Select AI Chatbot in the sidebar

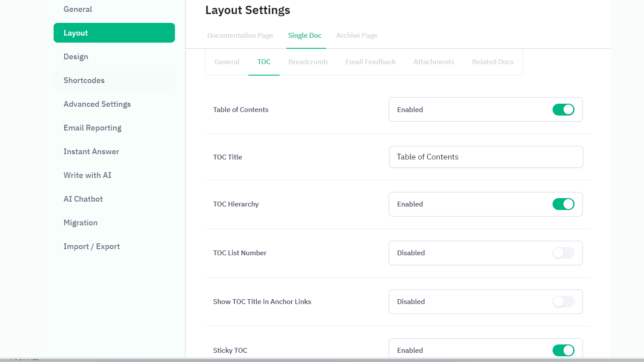click(83, 199)
